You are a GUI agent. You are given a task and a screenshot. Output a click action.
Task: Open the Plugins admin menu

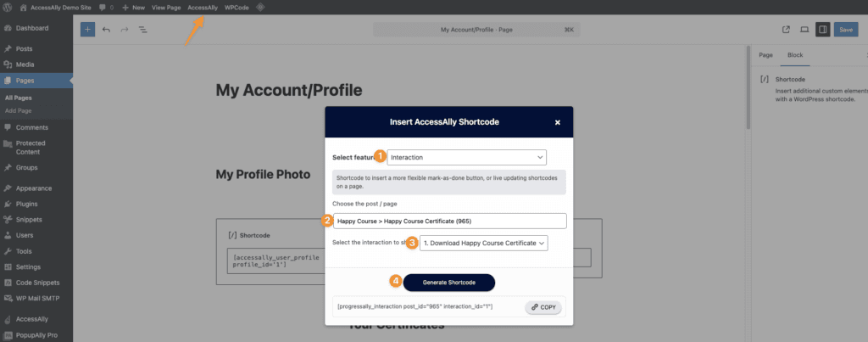pos(28,204)
